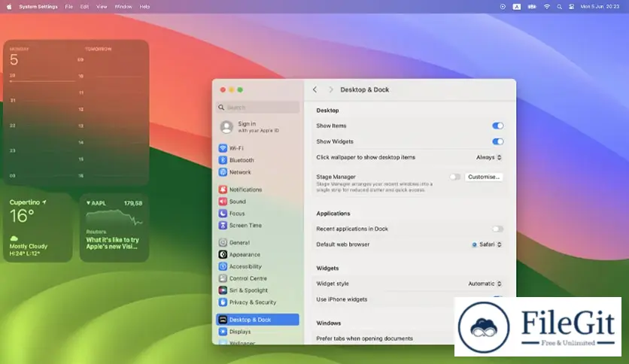Open Spotlight search in the menu bar
The width and height of the screenshot is (629, 364).
(559, 7)
